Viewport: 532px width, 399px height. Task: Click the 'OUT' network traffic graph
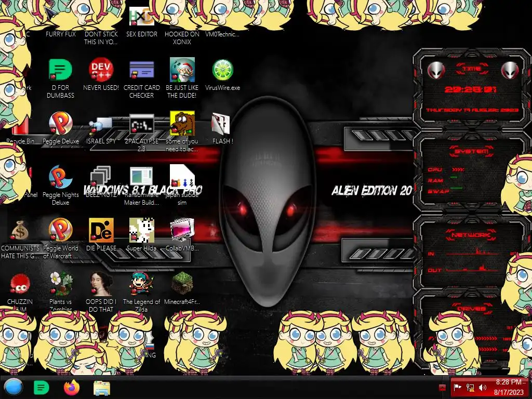(472, 269)
